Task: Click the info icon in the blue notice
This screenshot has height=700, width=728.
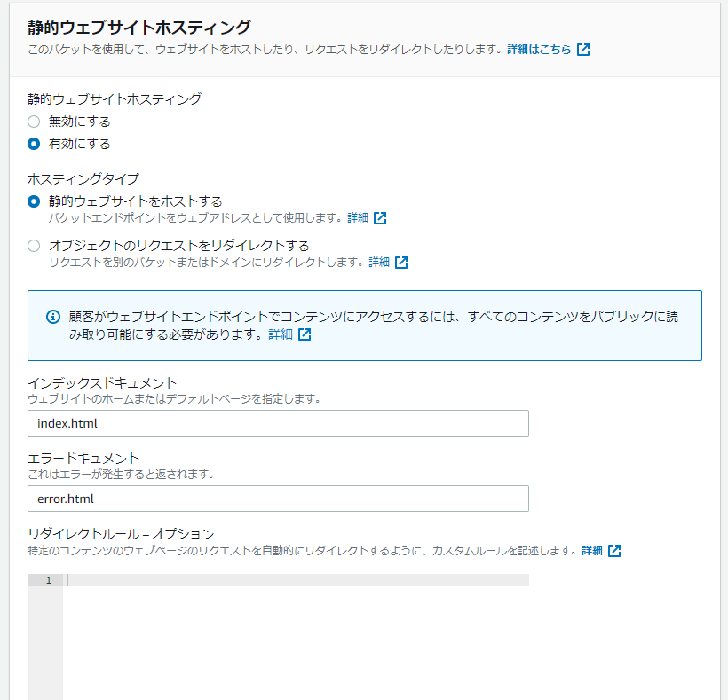Action: click(53, 317)
